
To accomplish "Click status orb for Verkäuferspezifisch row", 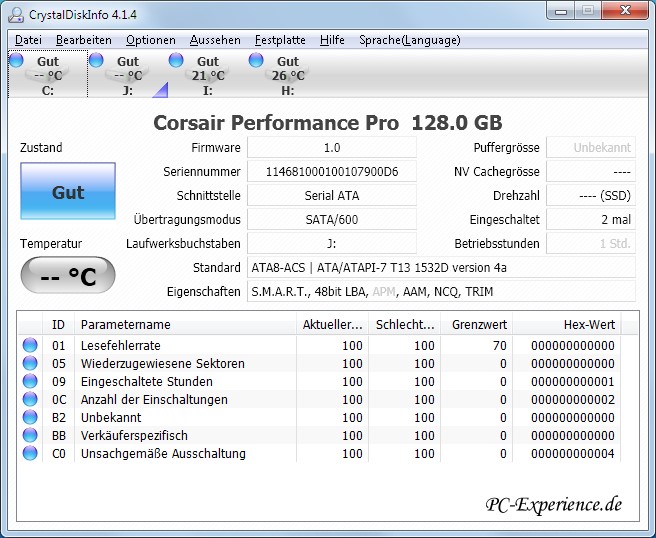I will pyautogui.click(x=30, y=436).
